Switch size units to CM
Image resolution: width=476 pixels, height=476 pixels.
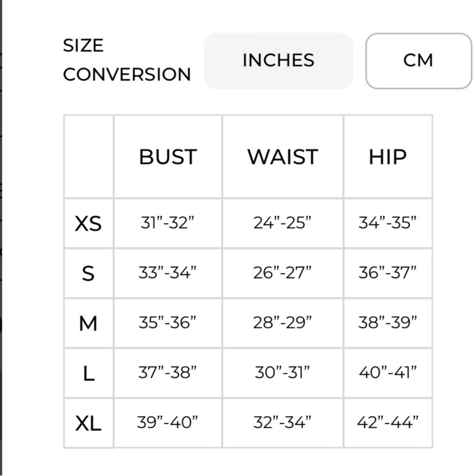click(x=418, y=61)
